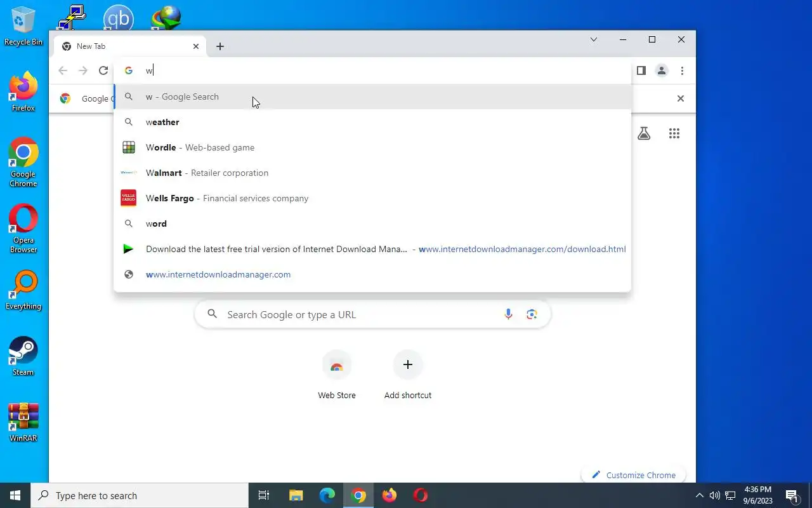Search by image with Lens icon

[532, 314]
